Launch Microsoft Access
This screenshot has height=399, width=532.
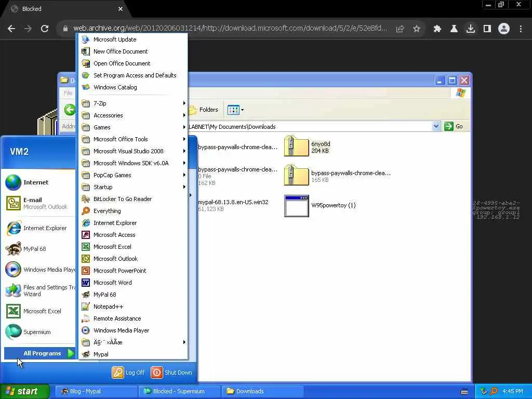pos(133,235)
